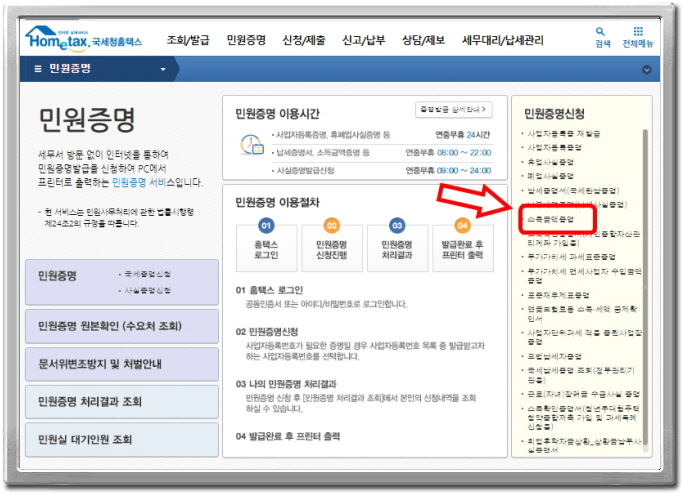The width and height of the screenshot is (682, 493).
Task: Click 민원증명신청 list scrollbar
Action: tap(645, 287)
